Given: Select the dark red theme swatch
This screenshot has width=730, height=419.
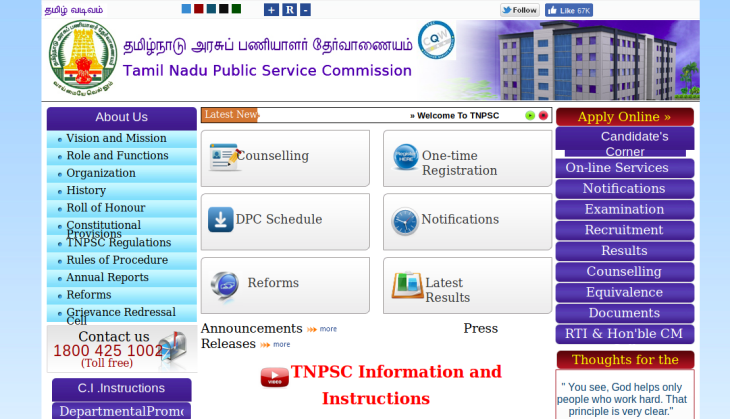Looking at the screenshot, I should [x=199, y=9].
